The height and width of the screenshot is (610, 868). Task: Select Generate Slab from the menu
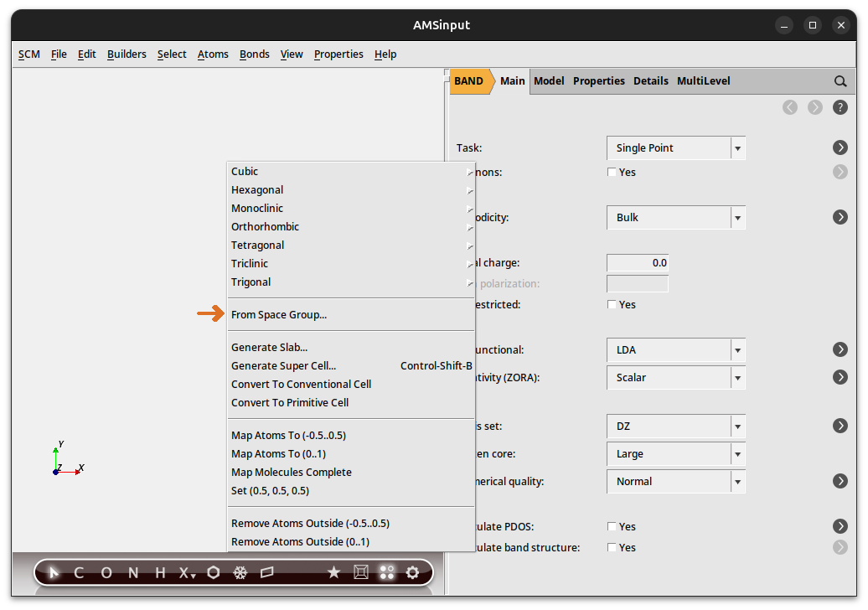[x=269, y=348]
